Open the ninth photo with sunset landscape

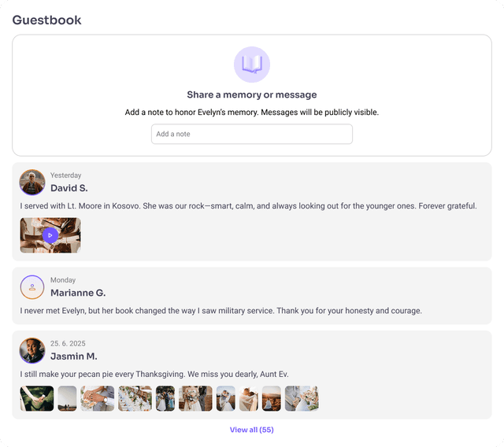(271, 398)
